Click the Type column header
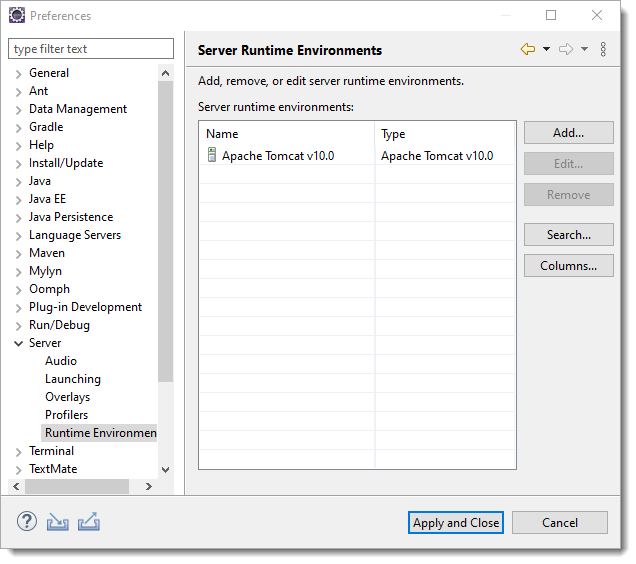This screenshot has width=636, height=564. tap(445, 134)
